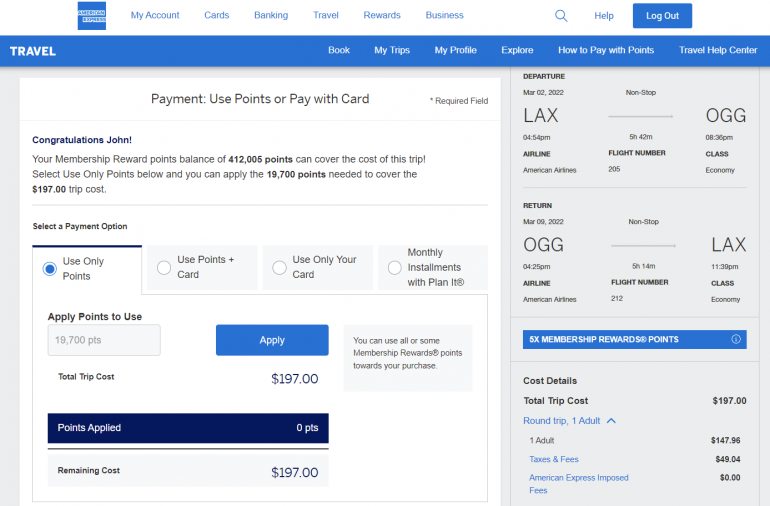770x506 pixels.
Task: Open the My Account menu
Action: click(x=155, y=16)
